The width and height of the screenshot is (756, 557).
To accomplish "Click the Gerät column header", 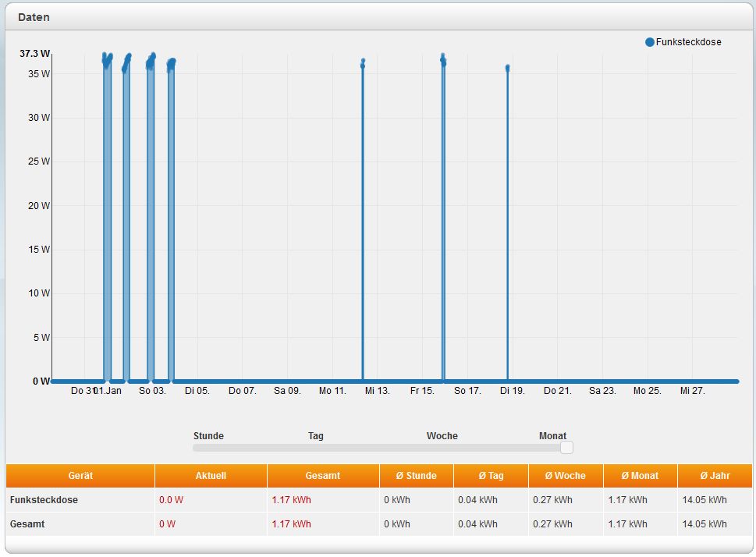I will click(80, 476).
